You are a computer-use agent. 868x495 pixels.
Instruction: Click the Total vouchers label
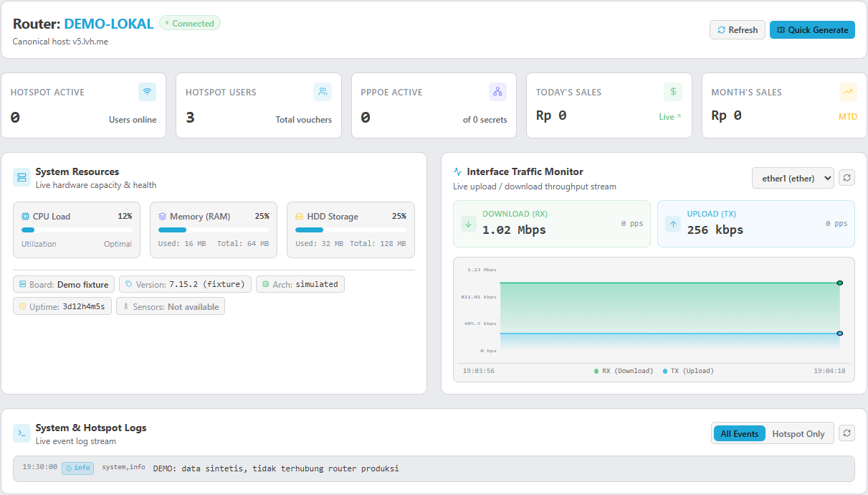pos(304,120)
